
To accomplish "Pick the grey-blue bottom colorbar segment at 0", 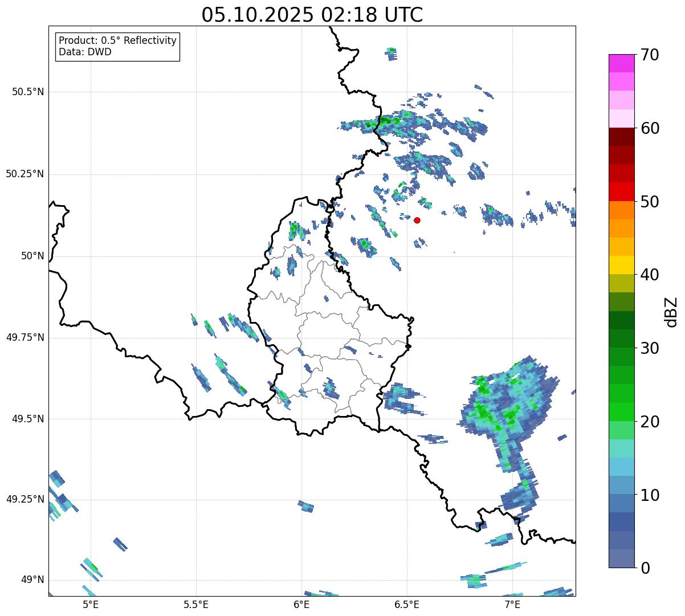I will pos(622,558).
